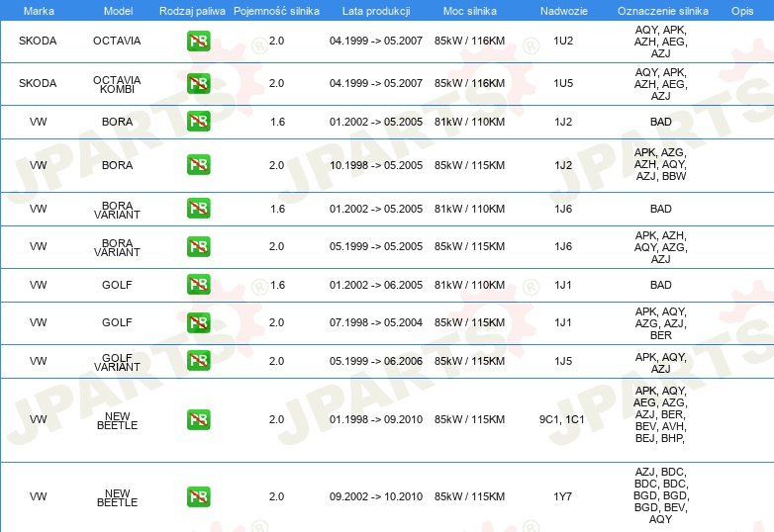The width and height of the screenshot is (774, 532).
Task: Click production dates 01.1998 -> 09.2010
Action: [x=376, y=419]
